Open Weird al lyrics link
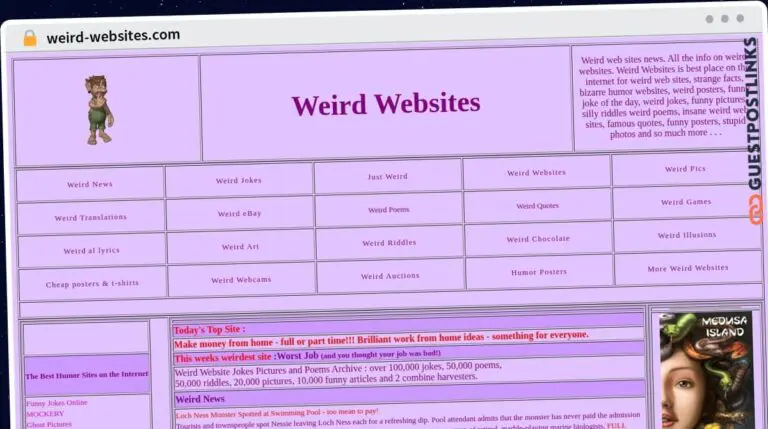This screenshot has width=768, height=429. (x=92, y=251)
